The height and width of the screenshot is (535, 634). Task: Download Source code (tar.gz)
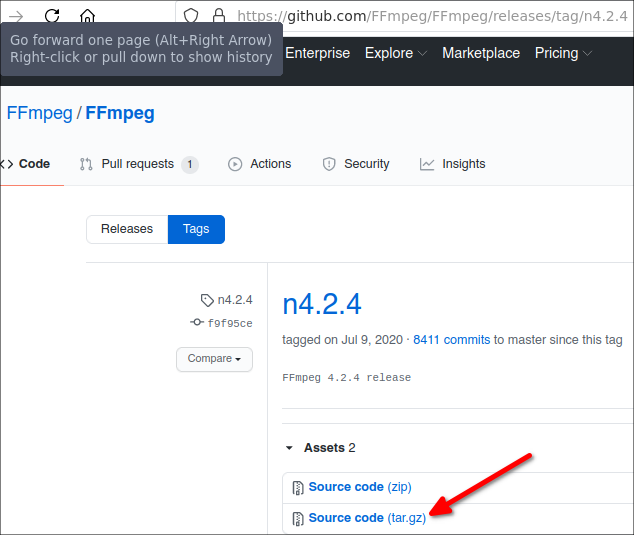point(367,518)
